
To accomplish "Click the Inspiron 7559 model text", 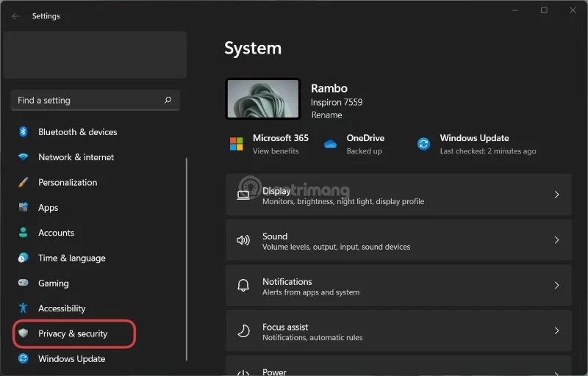I will pyautogui.click(x=337, y=102).
